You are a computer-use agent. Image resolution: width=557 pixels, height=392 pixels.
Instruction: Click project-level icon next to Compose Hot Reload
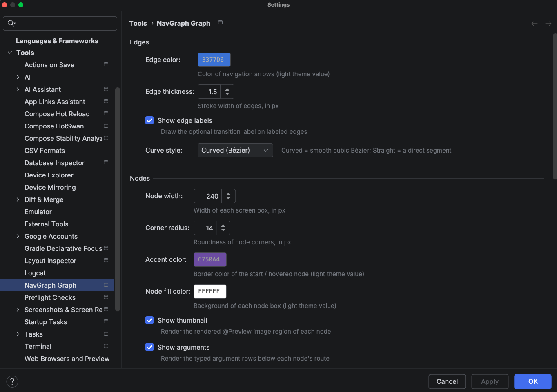point(106,113)
